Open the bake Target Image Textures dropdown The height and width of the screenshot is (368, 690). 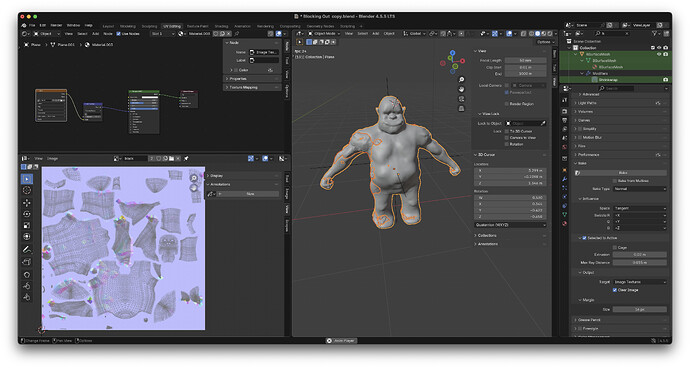[639, 282]
